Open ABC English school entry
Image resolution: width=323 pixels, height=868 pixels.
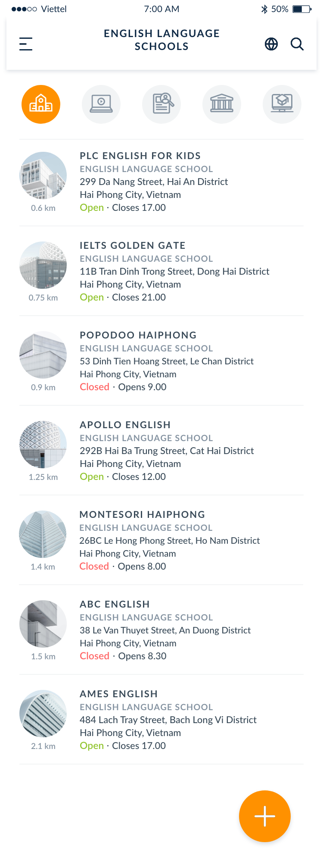coord(115,605)
